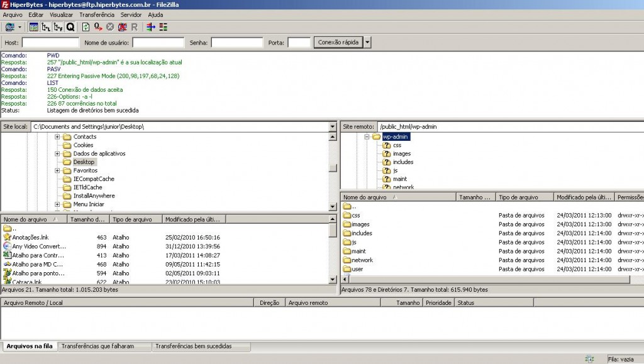
Task: Select the user folder in remote file list
Action: click(x=357, y=269)
